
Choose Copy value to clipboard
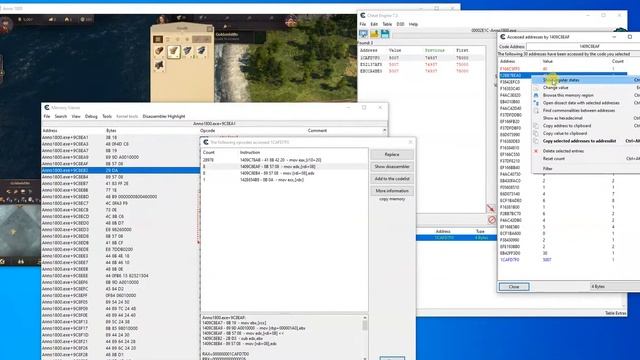[x=564, y=133]
